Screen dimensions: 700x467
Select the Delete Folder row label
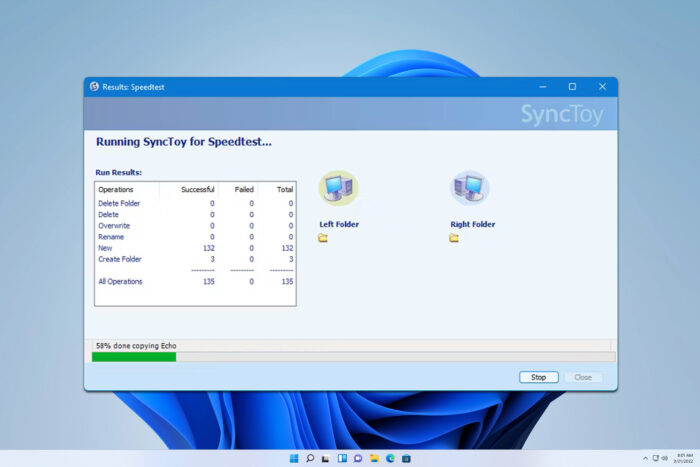click(x=119, y=204)
